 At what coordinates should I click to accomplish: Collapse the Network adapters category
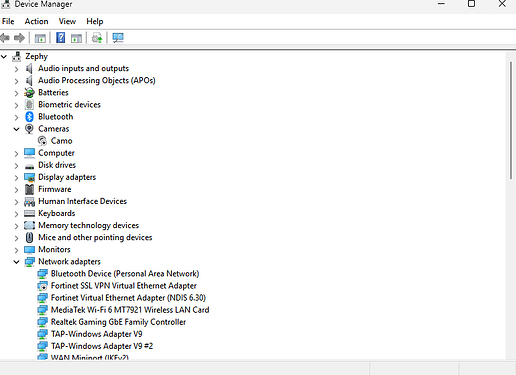[16, 262]
